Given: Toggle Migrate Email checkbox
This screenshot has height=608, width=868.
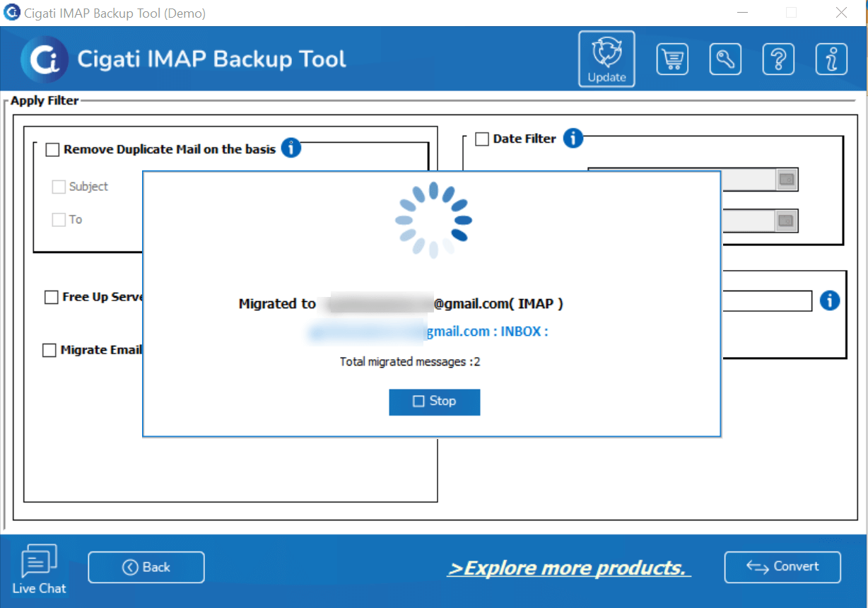Looking at the screenshot, I should click(x=49, y=350).
